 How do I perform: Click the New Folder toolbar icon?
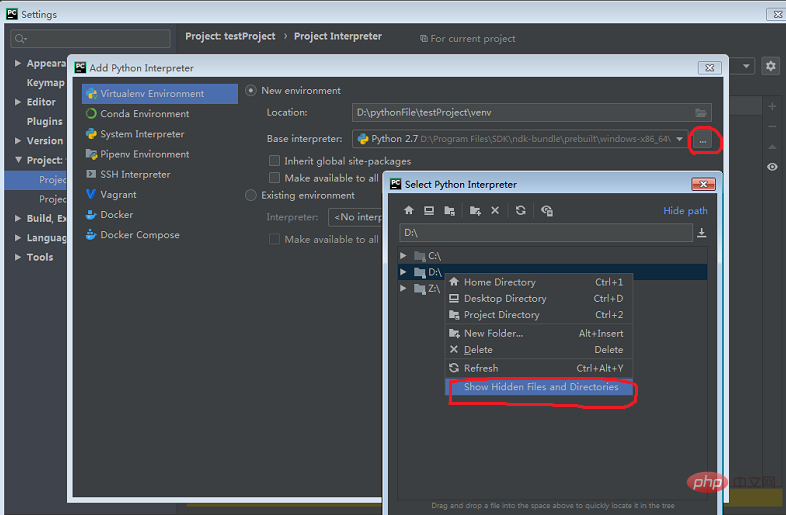click(475, 211)
